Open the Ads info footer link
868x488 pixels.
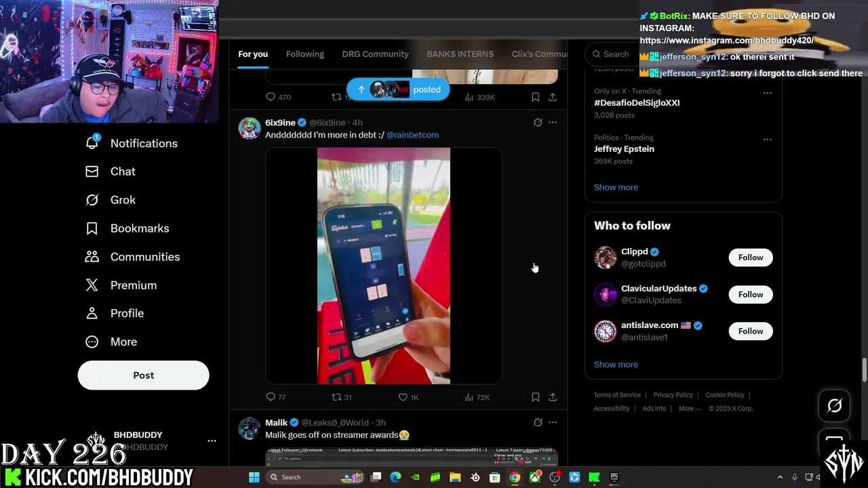click(x=654, y=409)
